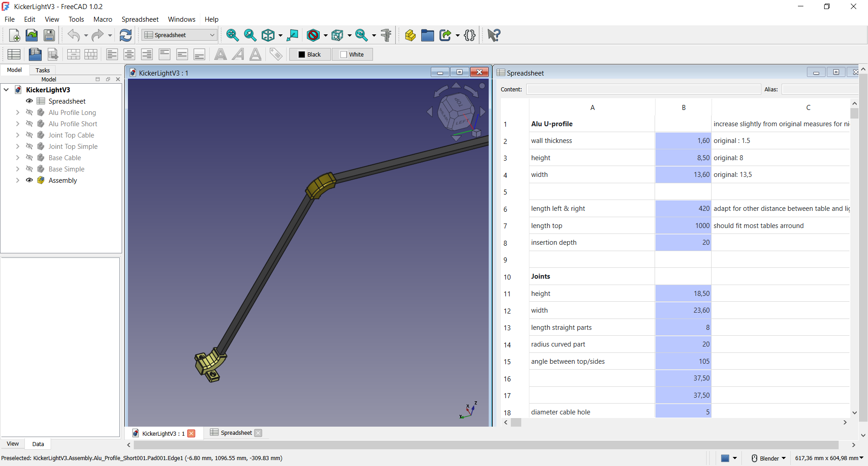Click the Create Group folder icon
This screenshot has height=466, width=868.
(427, 35)
